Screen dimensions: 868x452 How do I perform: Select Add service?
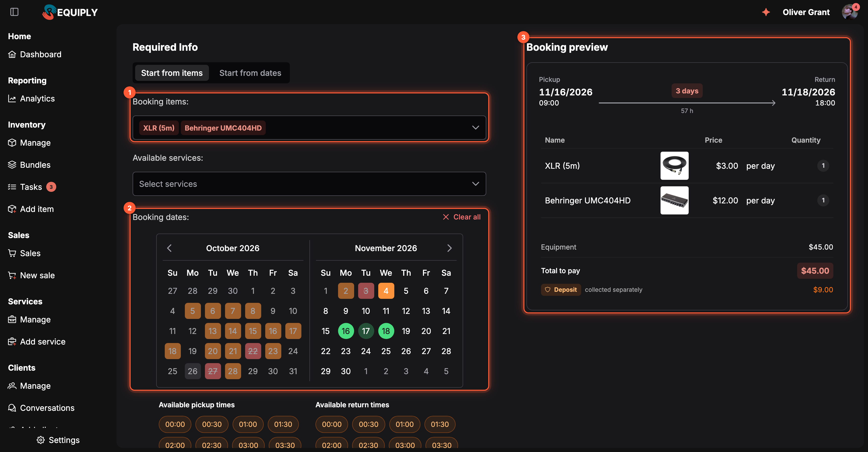point(37,342)
